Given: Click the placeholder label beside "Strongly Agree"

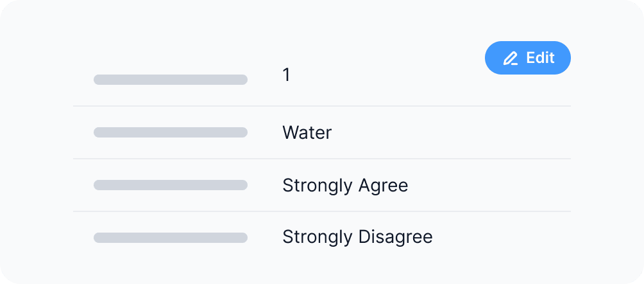Looking at the screenshot, I should coord(170,185).
